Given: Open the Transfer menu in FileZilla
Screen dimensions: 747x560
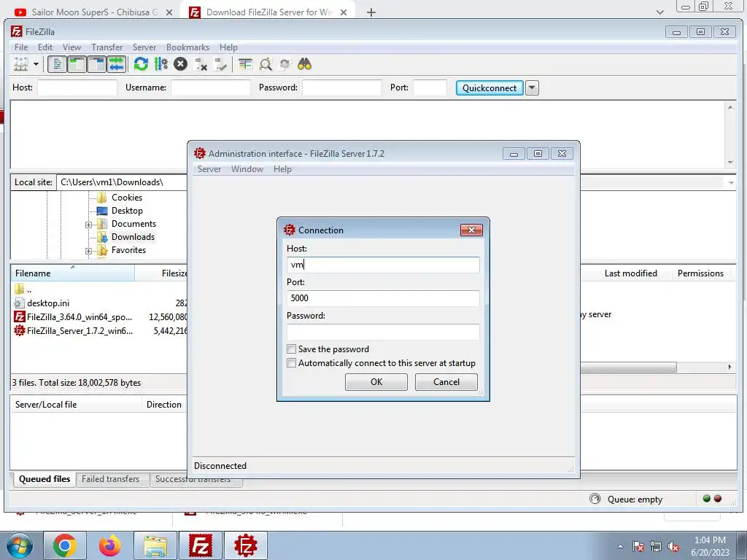Looking at the screenshot, I should coord(107,47).
